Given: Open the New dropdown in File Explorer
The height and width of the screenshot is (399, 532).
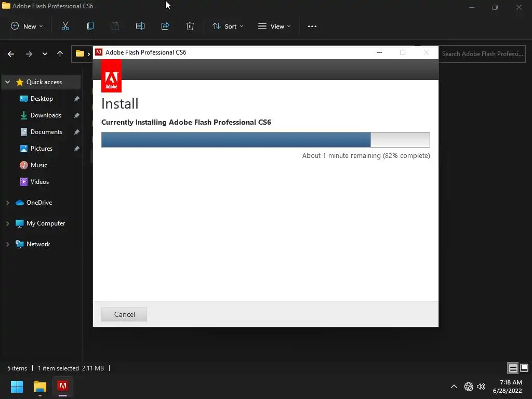Looking at the screenshot, I should click(27, 26).
